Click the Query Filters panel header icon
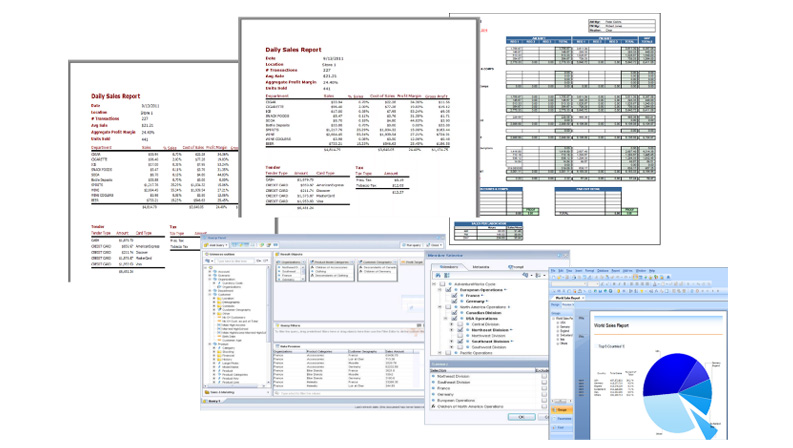Viewport: 793px width, 448px height. (277, 326)
